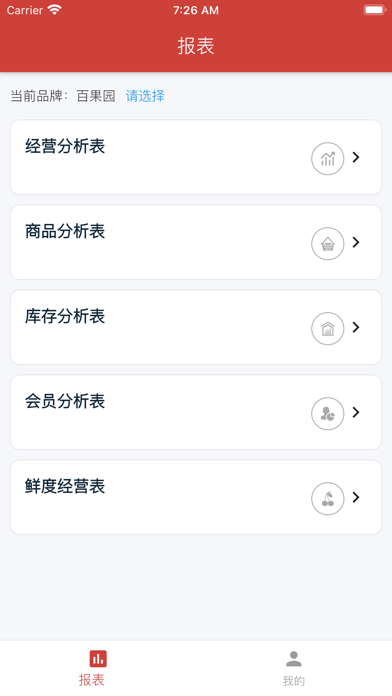This screenshot has width=392, height=696.
Task: Select the 会员分析表 card title
Action: click(x=65, y=401)
